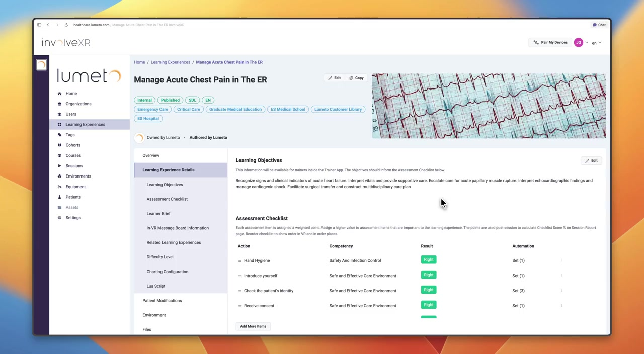Click the Add More Items button
Screen dimensions: 644x354
pos(253,326)
